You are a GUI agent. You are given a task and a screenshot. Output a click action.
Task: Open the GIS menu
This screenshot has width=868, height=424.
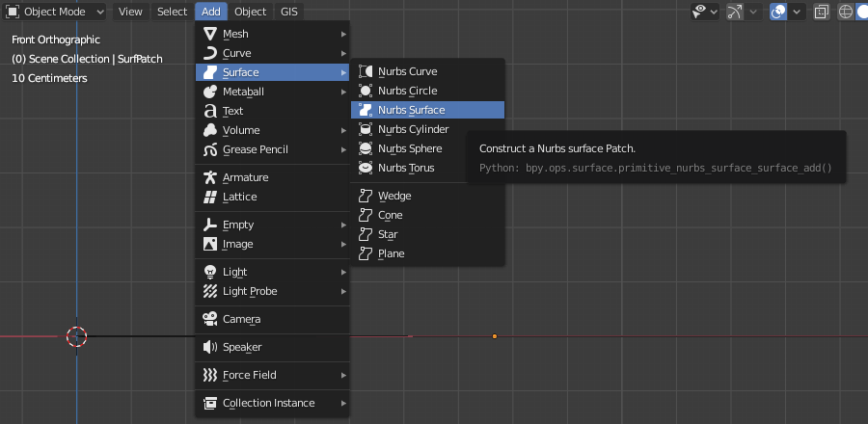pyautogui.click(x=289, y=12)
